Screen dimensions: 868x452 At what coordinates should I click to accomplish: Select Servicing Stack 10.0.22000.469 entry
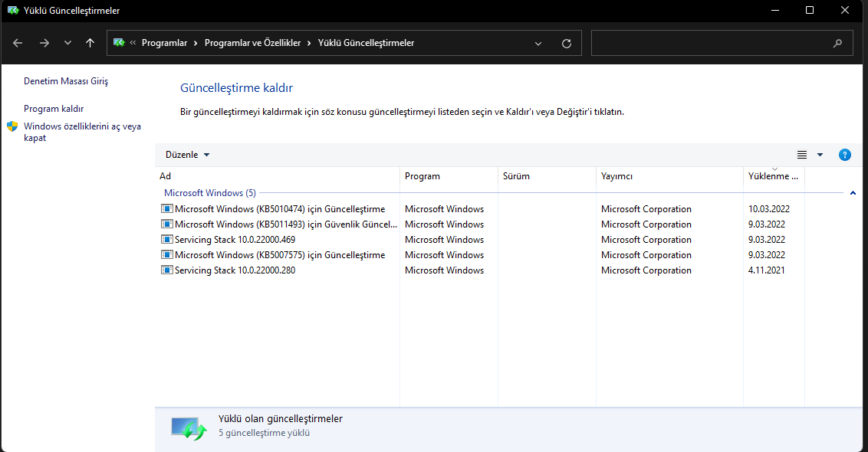(x=235, y=240)
